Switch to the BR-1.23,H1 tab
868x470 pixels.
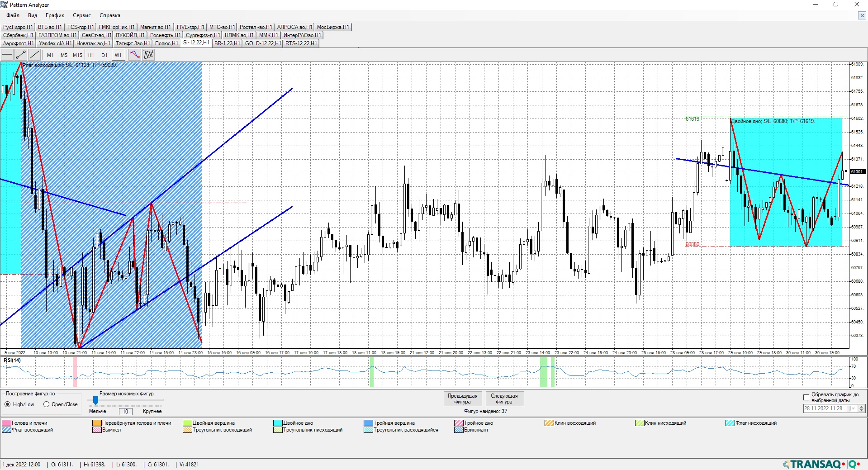coord(227,43)
